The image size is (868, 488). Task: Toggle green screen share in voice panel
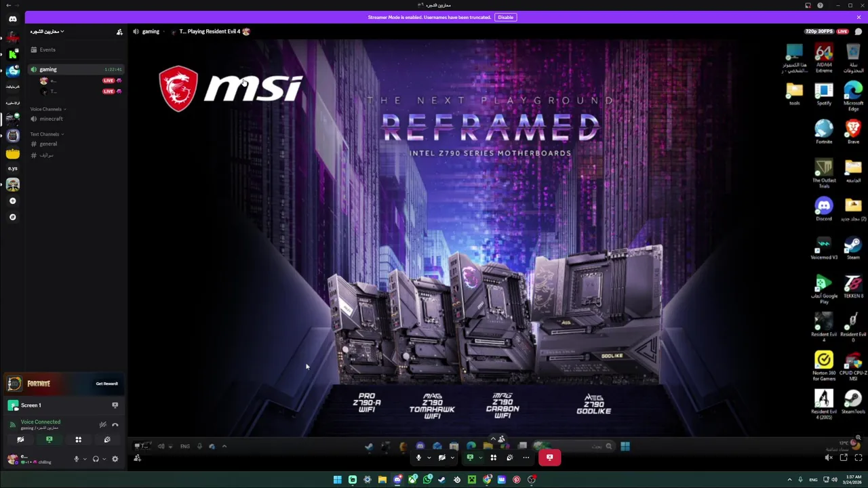tap(50, 440)
